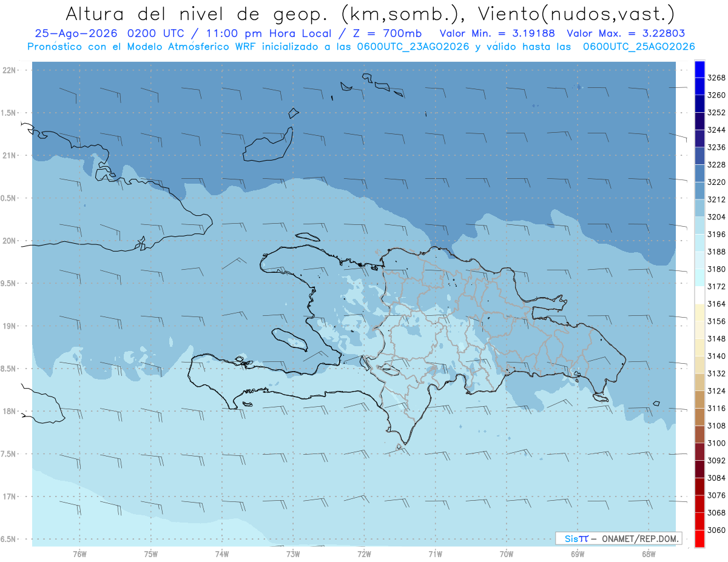Click the longitude label '73W'
This screenshot has width=728, height=562.
[293, 554]
